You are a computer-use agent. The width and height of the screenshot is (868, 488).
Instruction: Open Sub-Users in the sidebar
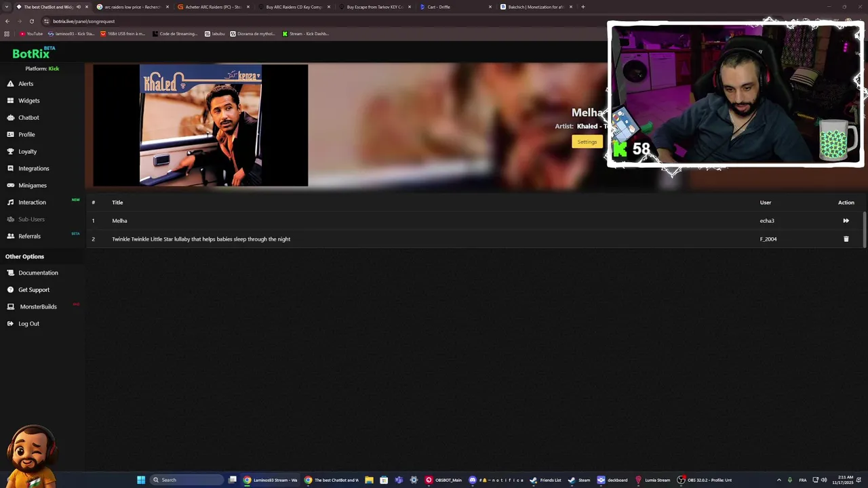click(31, 219)
